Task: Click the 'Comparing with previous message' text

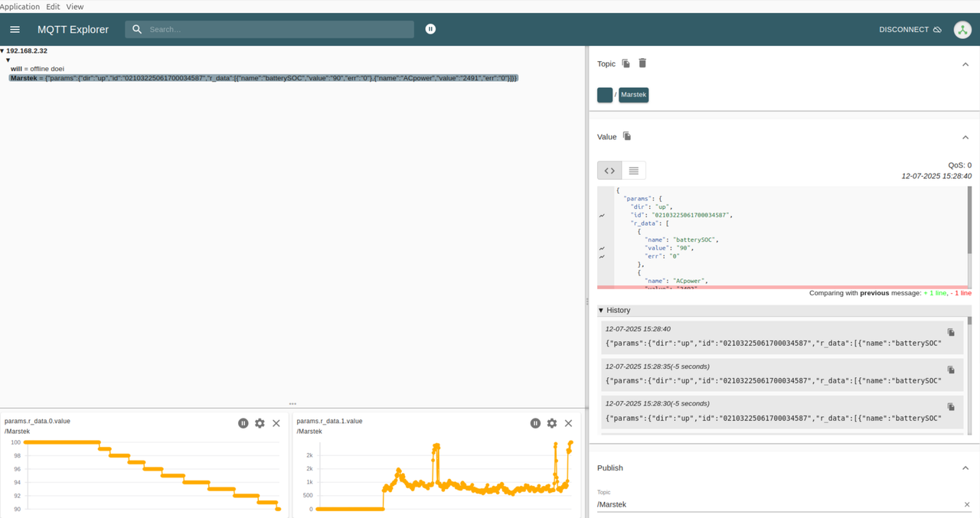Action: tap(865, 293)
